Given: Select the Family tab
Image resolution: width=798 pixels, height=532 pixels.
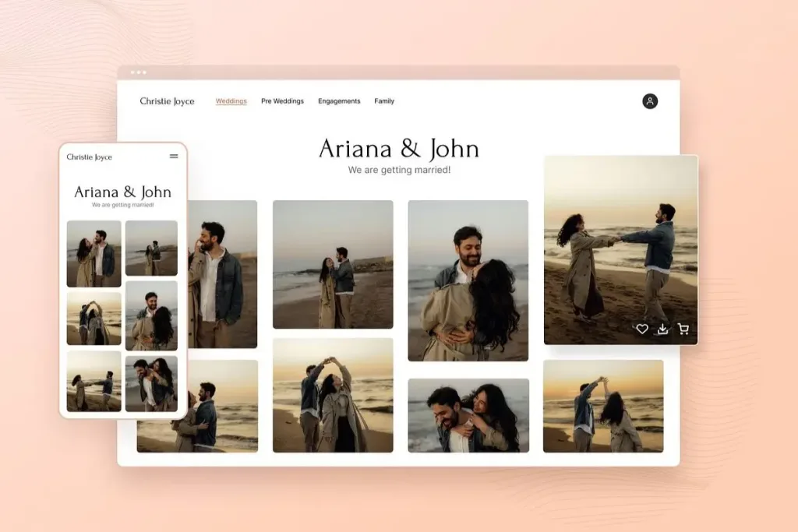Looking at the screenshot, I should 384,101.
